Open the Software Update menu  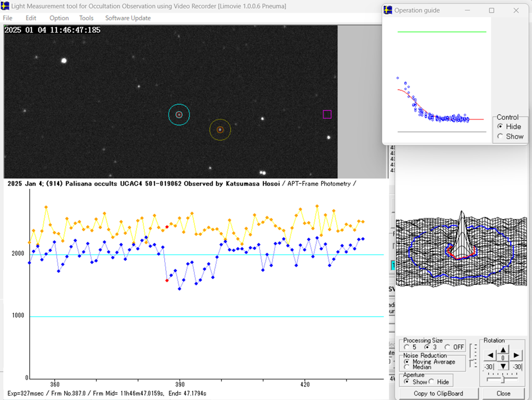click(x=128, y=18)
